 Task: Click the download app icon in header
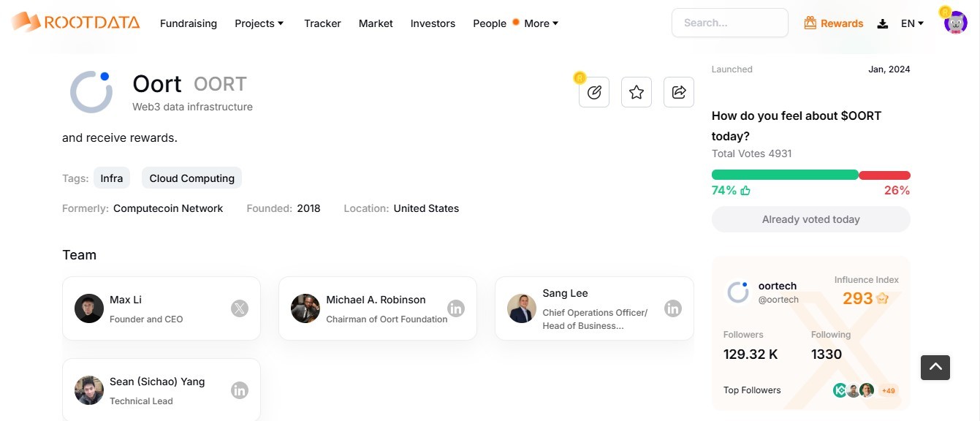883,23
